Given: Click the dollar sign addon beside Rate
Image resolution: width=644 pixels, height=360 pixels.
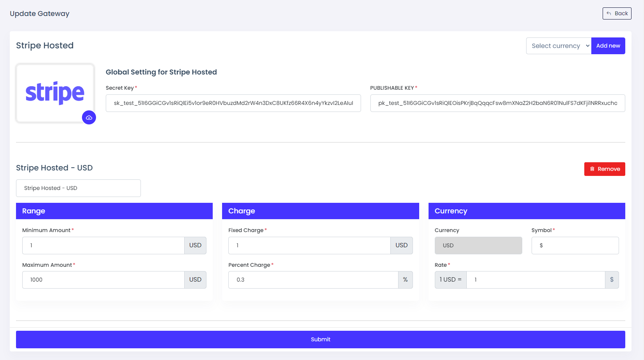Looking at the screenshot, I should tap(611, 280).
